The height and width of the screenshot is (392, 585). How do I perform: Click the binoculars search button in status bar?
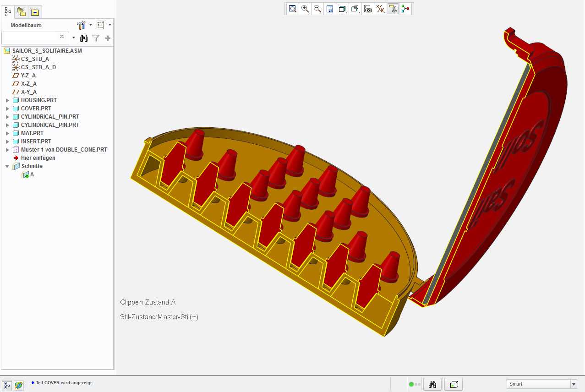click(432, 384)
